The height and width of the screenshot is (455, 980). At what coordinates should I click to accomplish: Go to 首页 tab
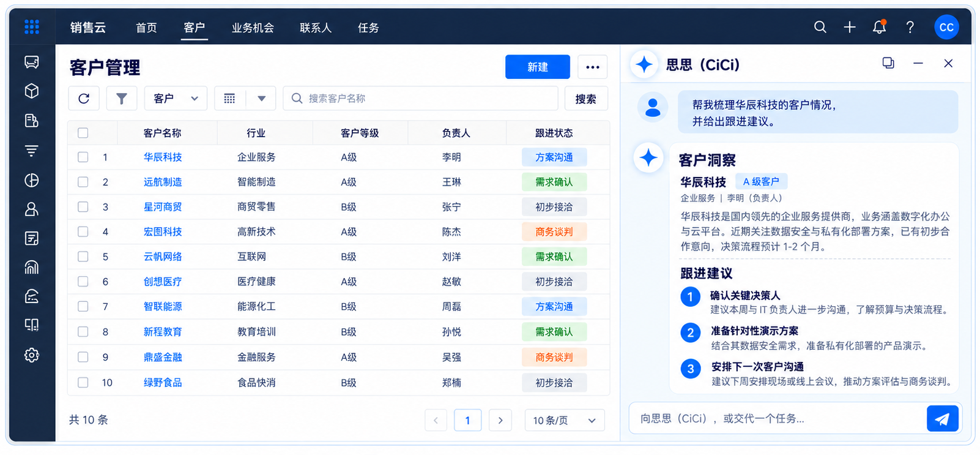click(x=146, y=28)
